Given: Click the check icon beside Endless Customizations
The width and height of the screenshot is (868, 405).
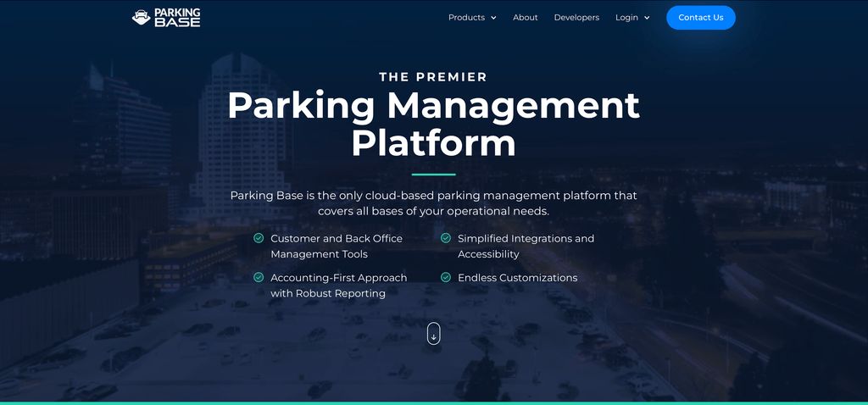Looking at the screenshot, I should (446, 277).
